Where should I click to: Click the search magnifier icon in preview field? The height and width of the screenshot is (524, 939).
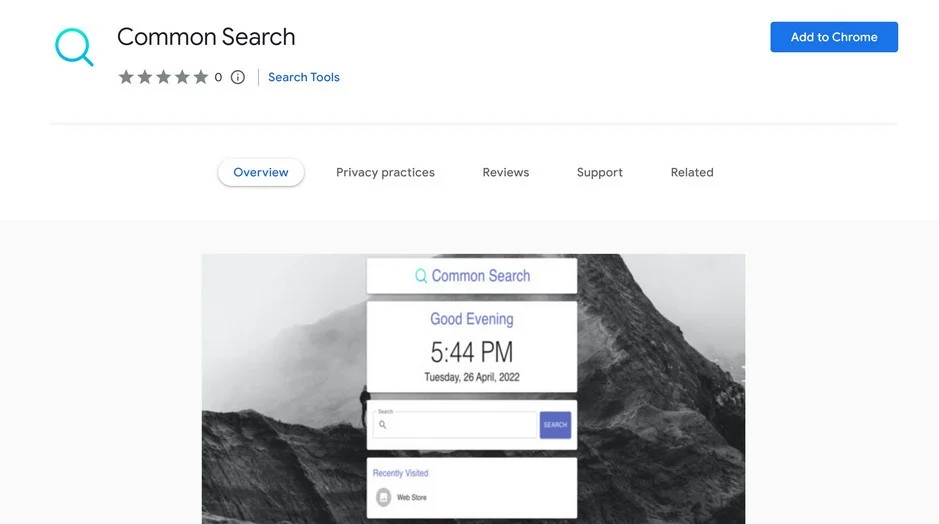383,425
